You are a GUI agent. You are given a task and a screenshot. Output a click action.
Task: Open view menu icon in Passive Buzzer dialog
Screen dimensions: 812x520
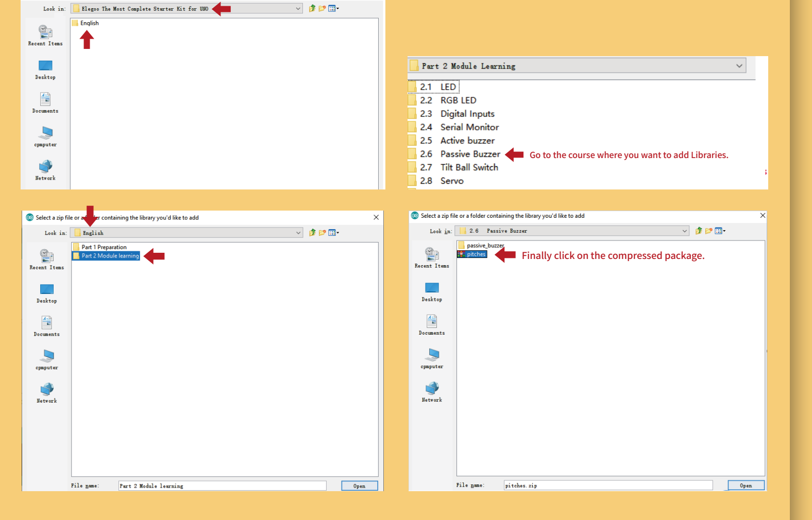click(720, 231)
